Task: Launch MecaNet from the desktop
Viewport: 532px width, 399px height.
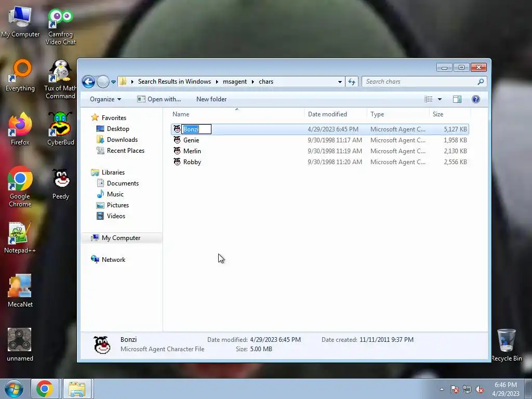Action: (20, 290)
